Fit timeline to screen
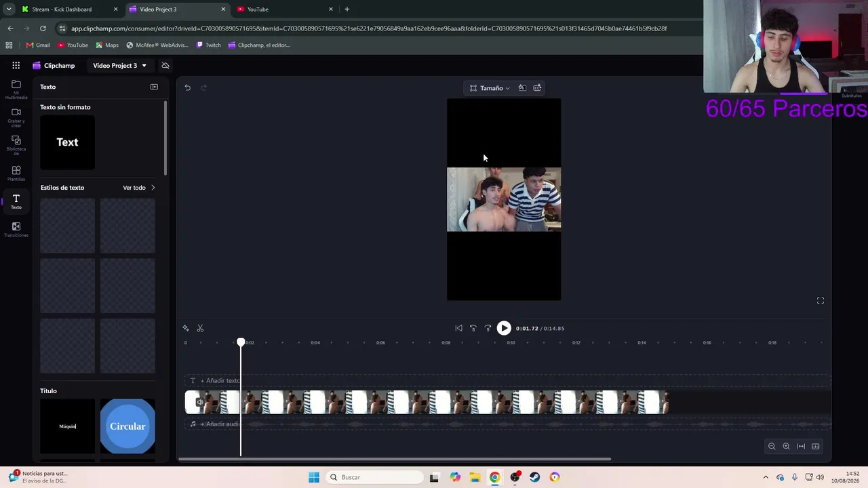The height and width of the screenshot is (488, 868). point(801,447)
